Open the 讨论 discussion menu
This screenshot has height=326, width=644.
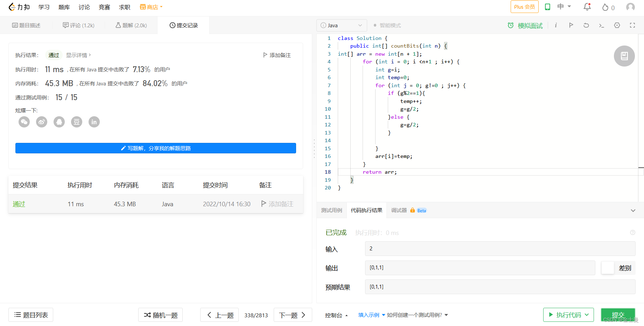84,7
